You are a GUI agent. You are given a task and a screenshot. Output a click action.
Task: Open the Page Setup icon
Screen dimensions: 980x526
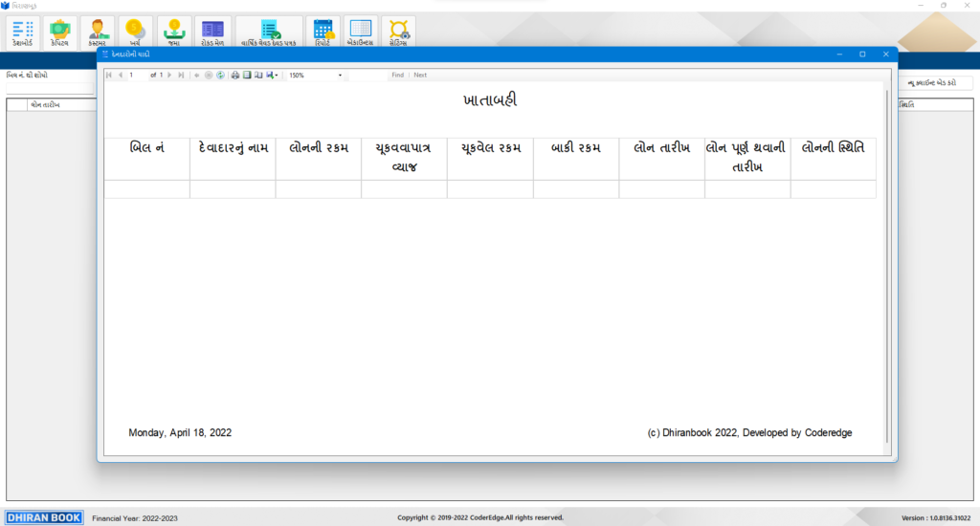coord(256,75)
